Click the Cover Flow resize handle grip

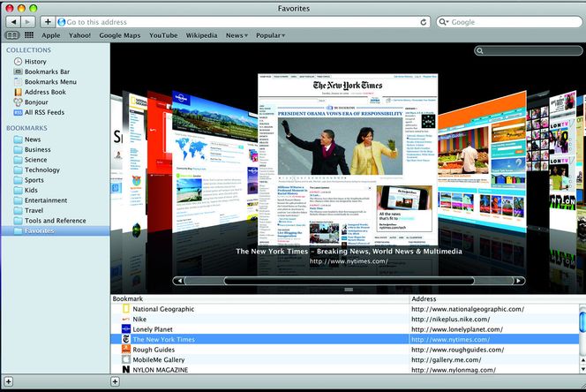click(349, 290)
